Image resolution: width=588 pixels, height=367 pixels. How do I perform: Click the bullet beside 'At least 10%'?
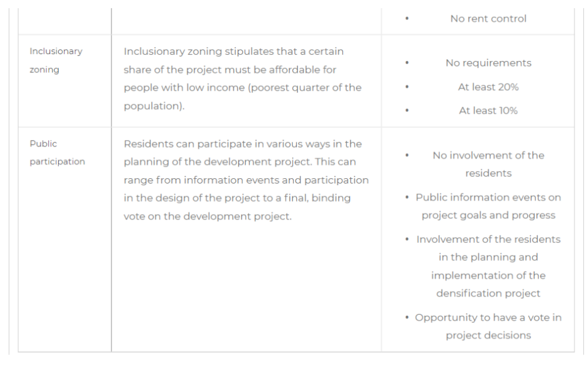pyautogui.click(x=407, y=111)
